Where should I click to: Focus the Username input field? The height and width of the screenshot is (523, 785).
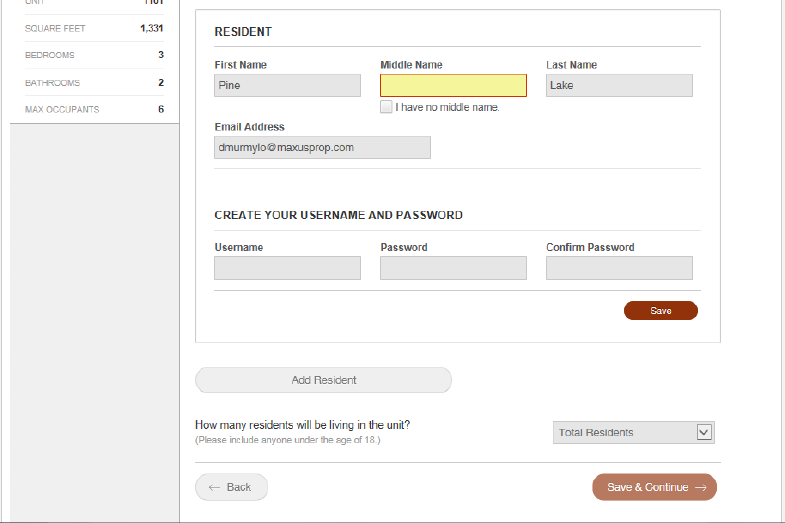point(287,268)
